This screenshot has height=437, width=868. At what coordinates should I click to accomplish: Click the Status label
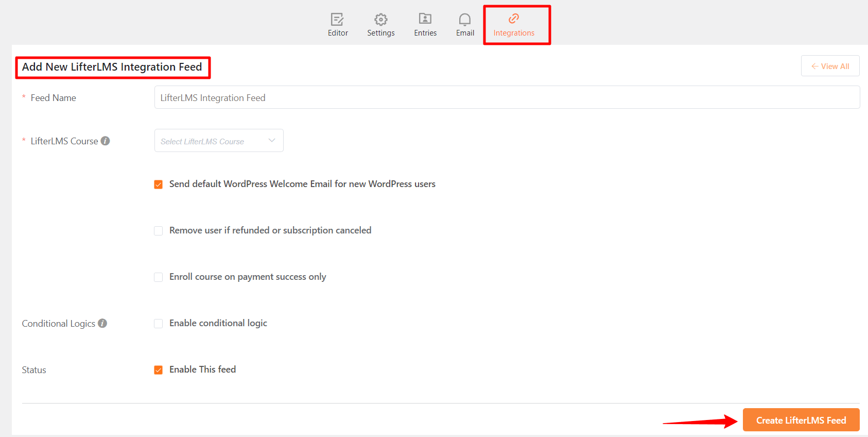(x=34, y=370)
